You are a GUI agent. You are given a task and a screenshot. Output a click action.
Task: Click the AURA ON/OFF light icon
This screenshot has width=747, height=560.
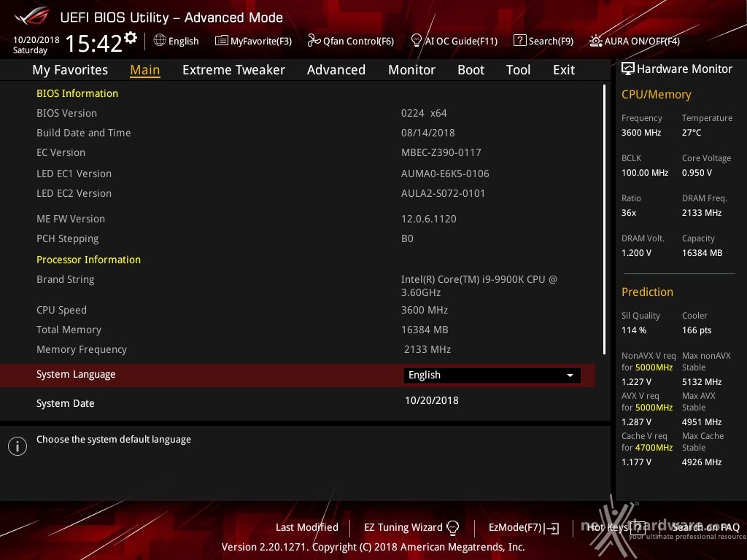pyautogui.click(x=595, y=41)
